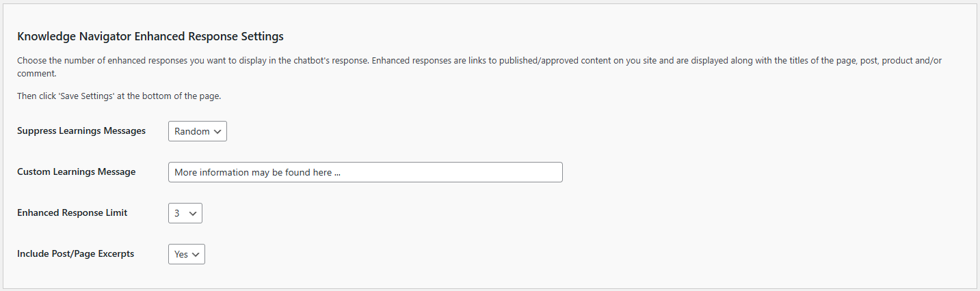Click the chevron arrow beside Yes
Viewport: 980px width, 291px height.
[x=196, y=254]
